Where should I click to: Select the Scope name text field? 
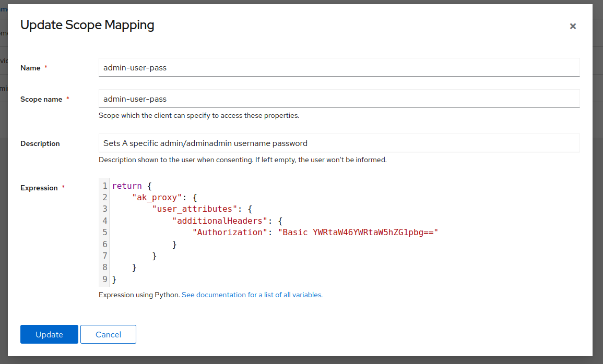pos(339,99)
